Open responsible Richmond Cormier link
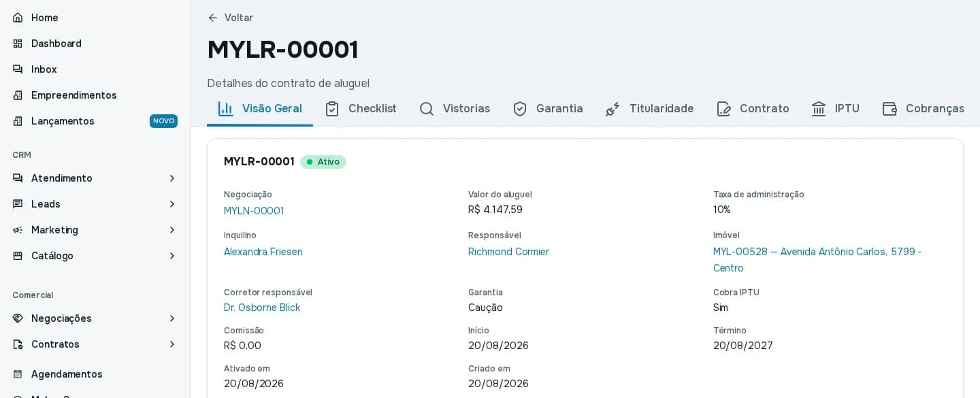This screenshot has height=398, width=980. [x=508, y=252]
